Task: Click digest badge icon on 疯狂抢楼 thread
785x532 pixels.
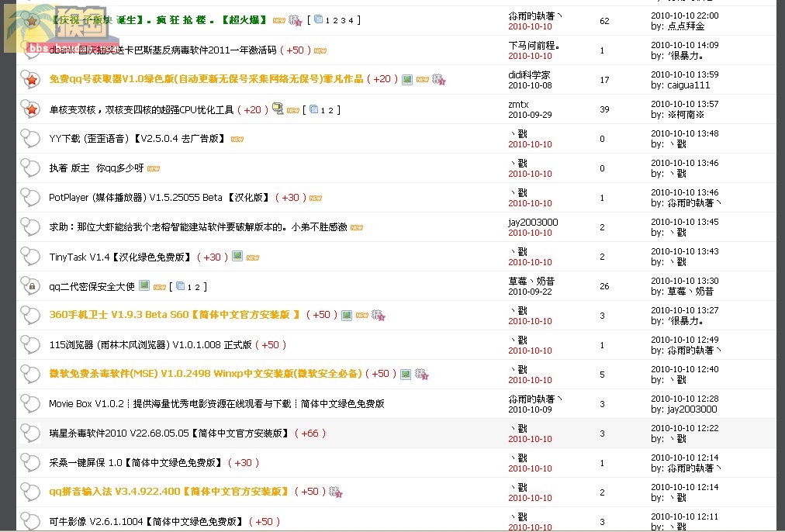Action: click(x=296, y=20)
